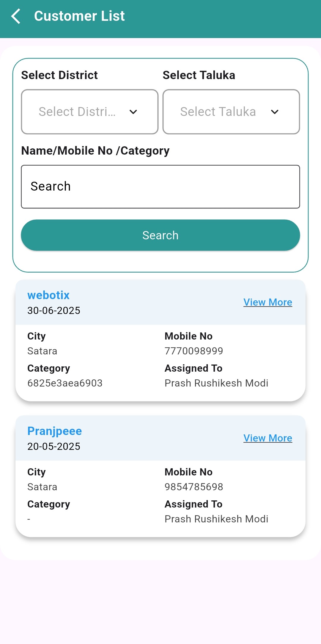
Task: Tap Satara city on webotix card
Action: coord(42,351)
